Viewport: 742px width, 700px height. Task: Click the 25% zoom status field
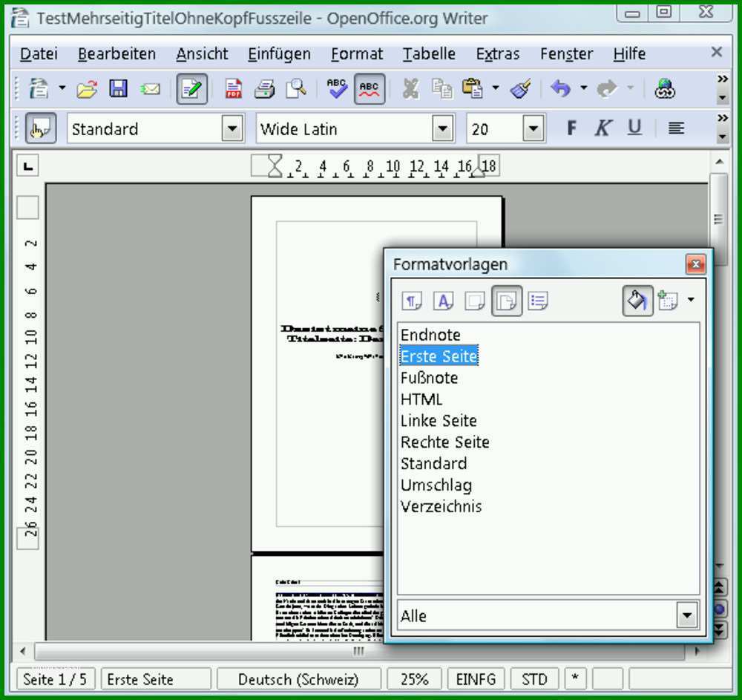tap(414, 679)
